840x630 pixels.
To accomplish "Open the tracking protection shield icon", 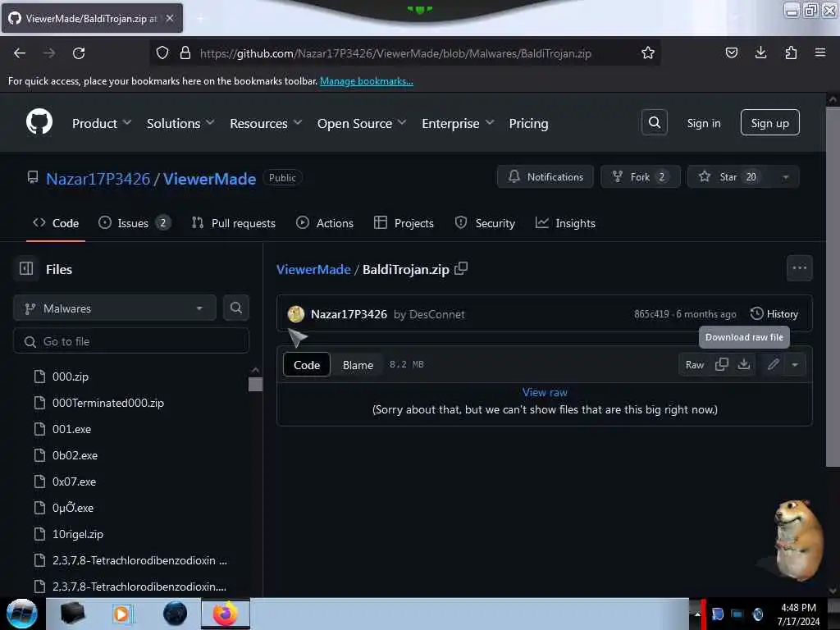I will coord(162,52).
